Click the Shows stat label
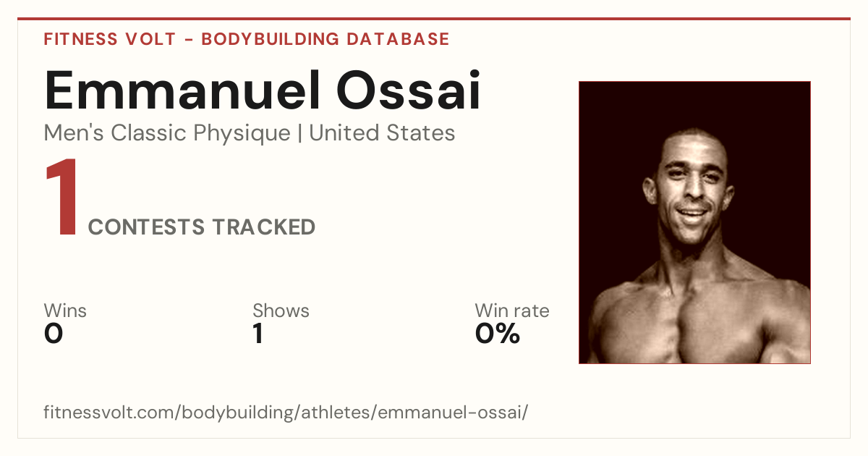This screenshot has height=456, width=868. [x=281, y=311]
